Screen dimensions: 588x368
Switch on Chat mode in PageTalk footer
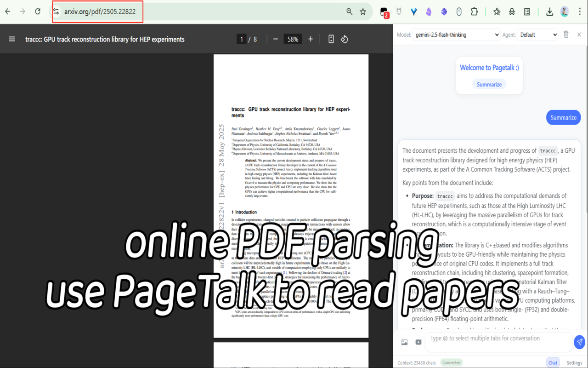[x=553, y=362]
